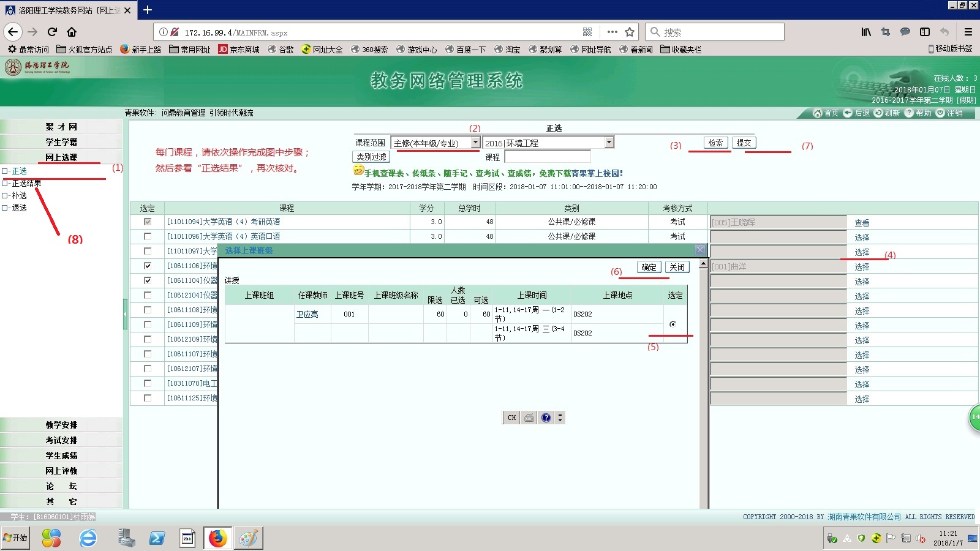
Task: Close the class selection dialog
Action: (677, 267)
